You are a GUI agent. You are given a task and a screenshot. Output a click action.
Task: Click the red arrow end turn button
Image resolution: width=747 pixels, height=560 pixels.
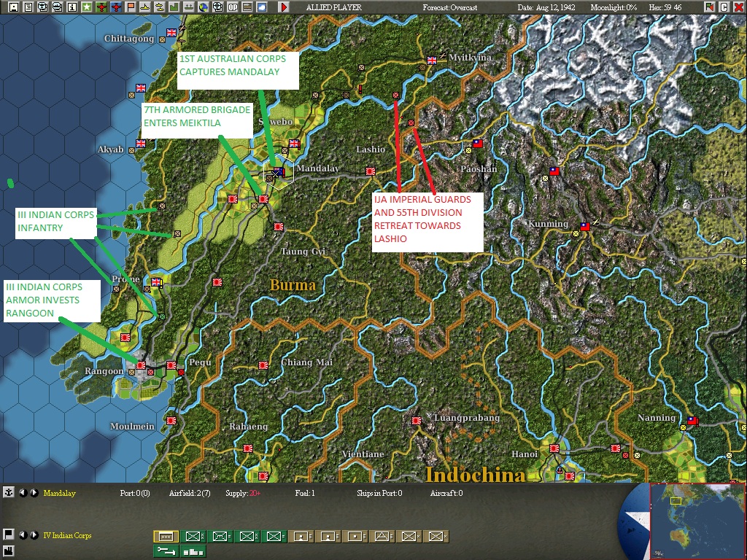pyautogui.click(x=284, y=7)
